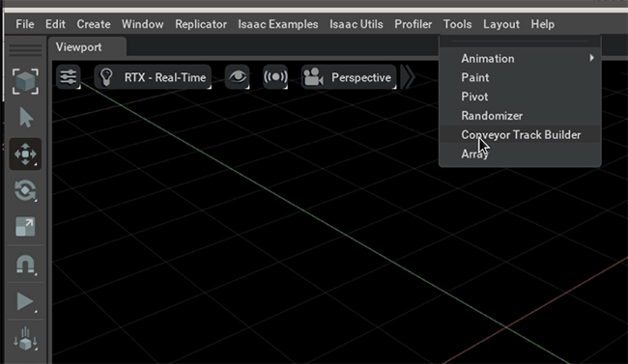The height and width of the screenshot is (364, 628).
Task: Click the selection mode cube icon
Action: [25, 82]
